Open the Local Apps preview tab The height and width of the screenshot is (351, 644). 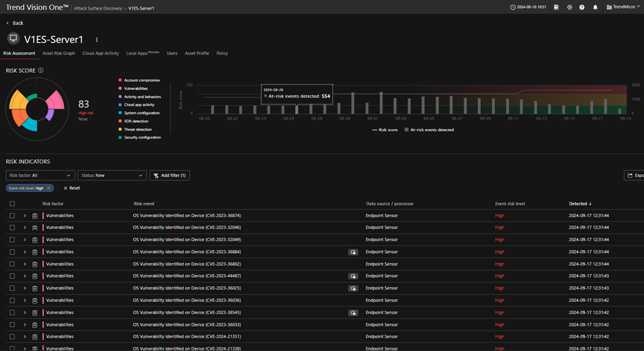click(x=143, y=53)
